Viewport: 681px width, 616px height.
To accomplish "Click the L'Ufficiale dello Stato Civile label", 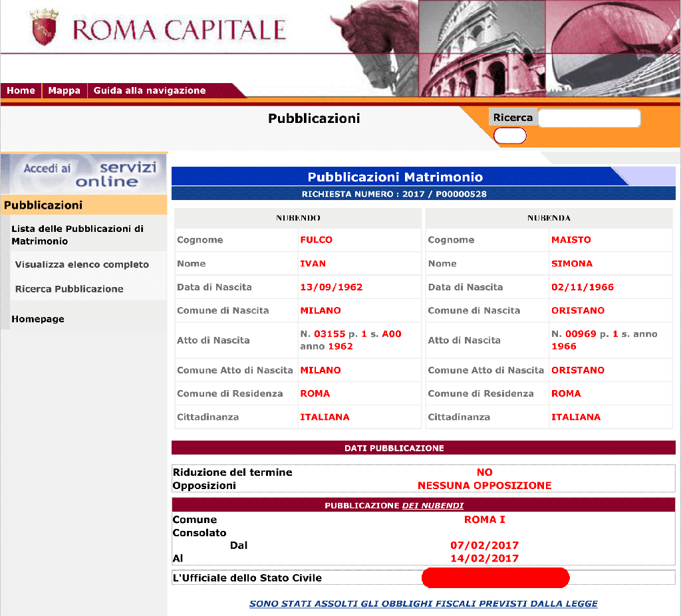I will pos(247,578).
